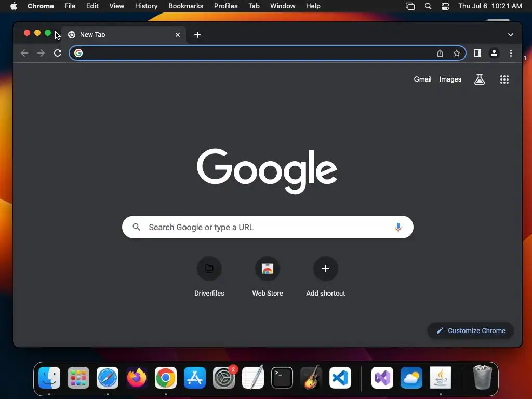Open Google Images link
Image resolution: width=532 pixels, height=399 pixels.
click(450, 79)
